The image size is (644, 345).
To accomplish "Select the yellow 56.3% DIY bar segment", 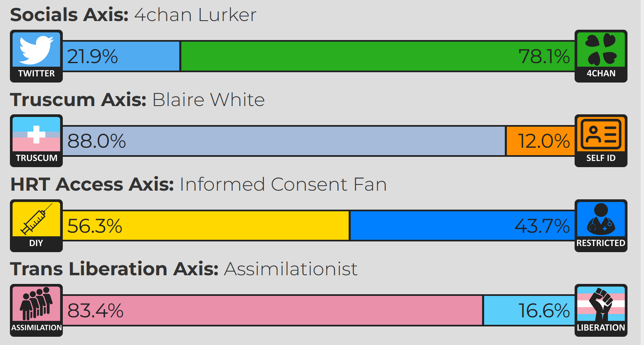I will pyautogui.click(x=206, y=226).
